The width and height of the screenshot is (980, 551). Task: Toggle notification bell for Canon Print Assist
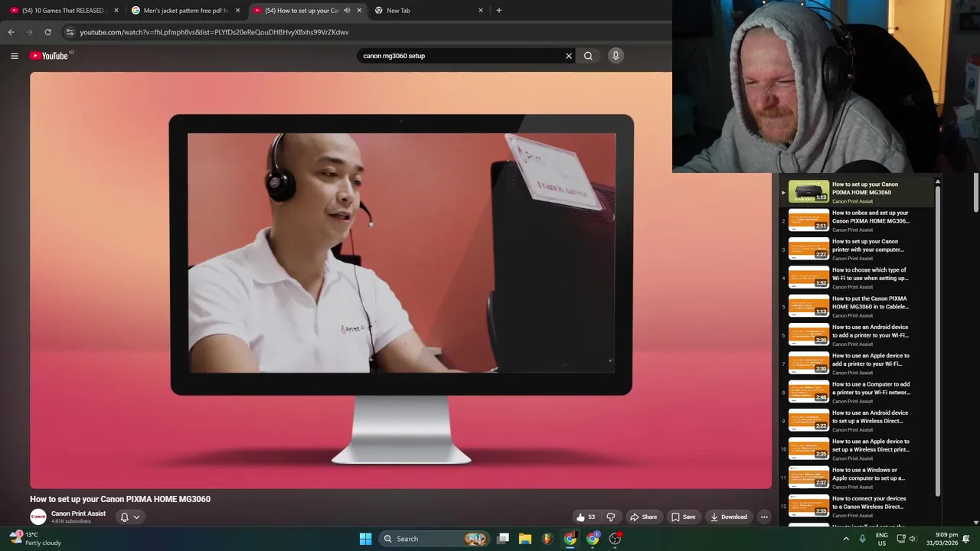(124, 517)
